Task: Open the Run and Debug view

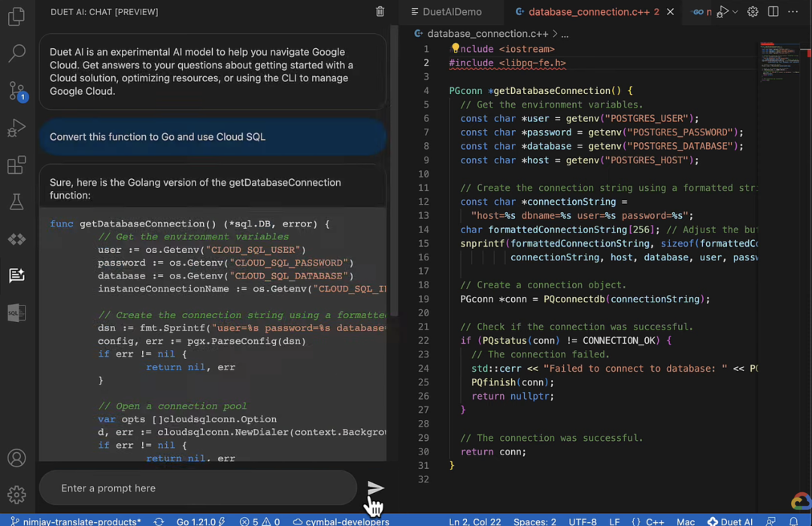Action: (x=17, y=128)
